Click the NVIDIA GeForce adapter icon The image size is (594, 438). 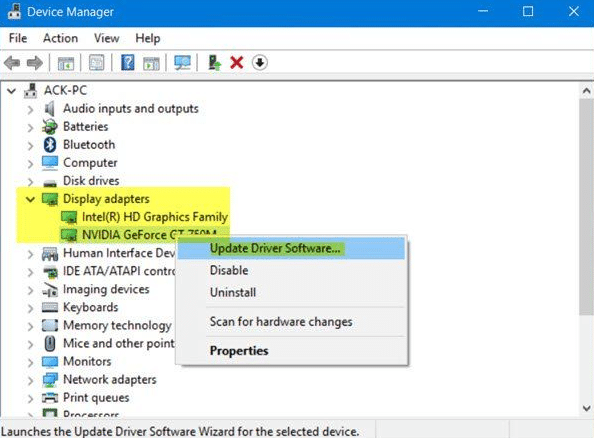[x=69, y=235]
